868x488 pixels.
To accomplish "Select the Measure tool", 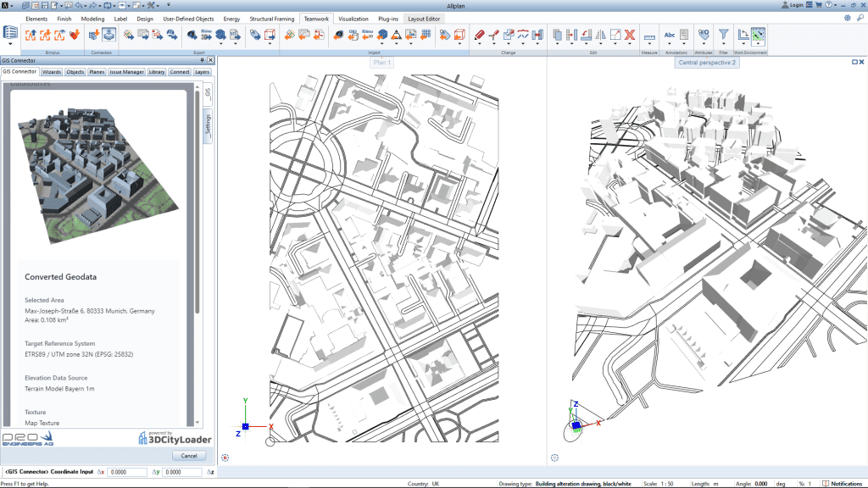I will pos(650,36).
